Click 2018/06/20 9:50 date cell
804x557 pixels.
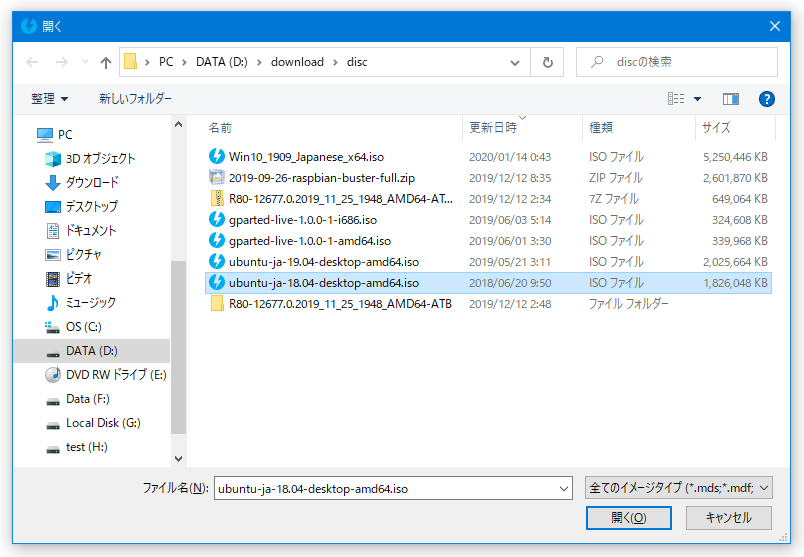tap(510, 283)
